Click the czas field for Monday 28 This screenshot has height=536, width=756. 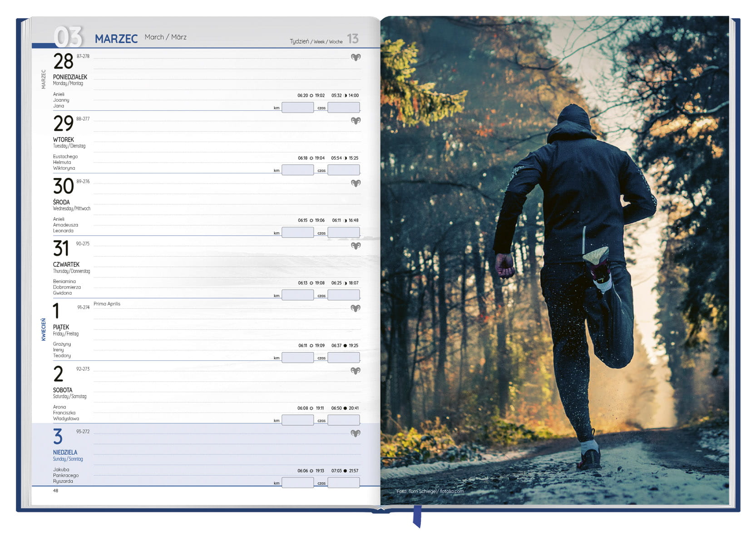click(x=344, y=108)
